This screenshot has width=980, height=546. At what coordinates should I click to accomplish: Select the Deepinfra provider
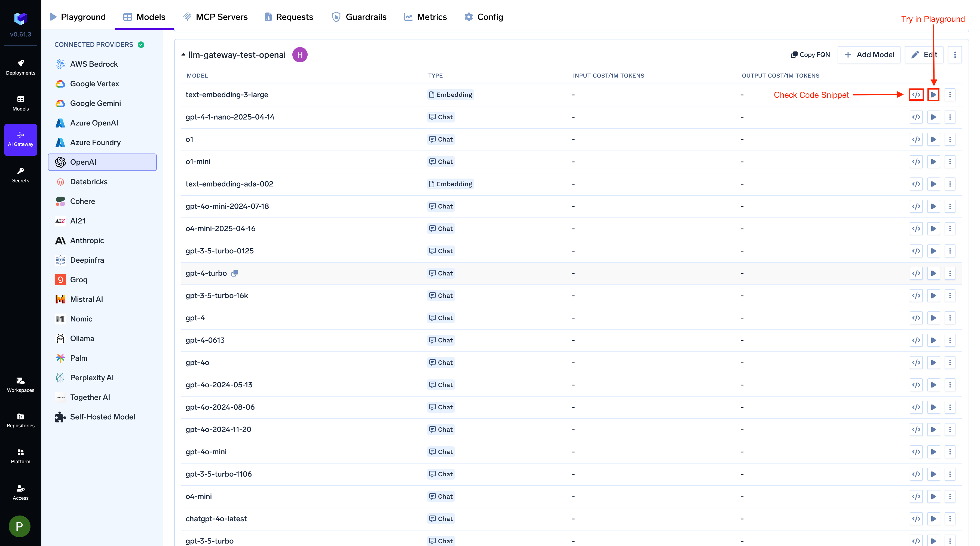(102, 260)
